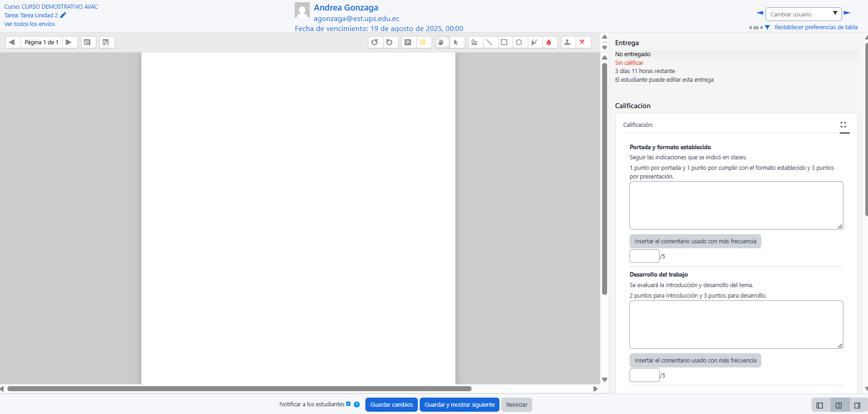
Task: Open the yellow comment color picker
Action: pyautogui.click(x=423, y=42)
